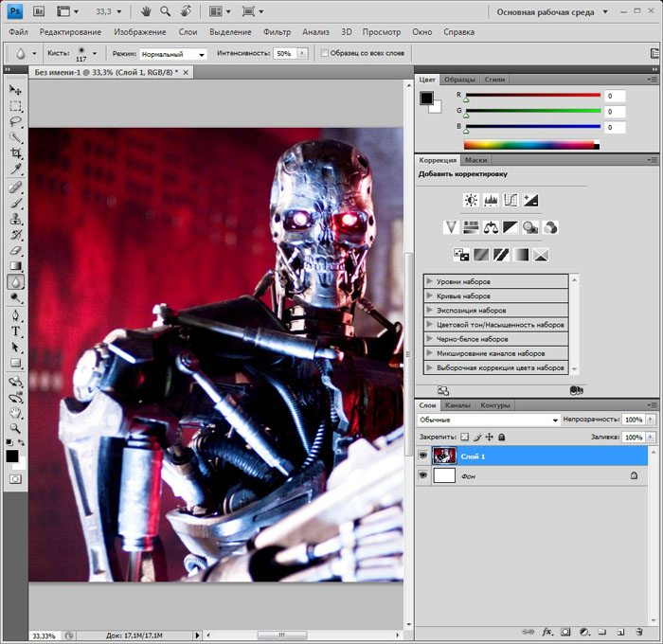Click the Интенсивность 50% input field
This screenshot has height=644, width=663.
pos(283,54)
